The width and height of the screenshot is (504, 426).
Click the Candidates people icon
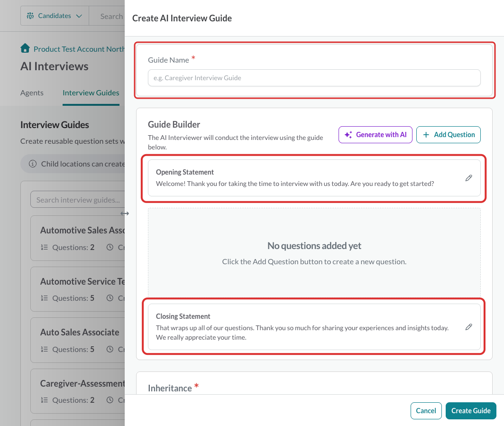pos(30,16)
